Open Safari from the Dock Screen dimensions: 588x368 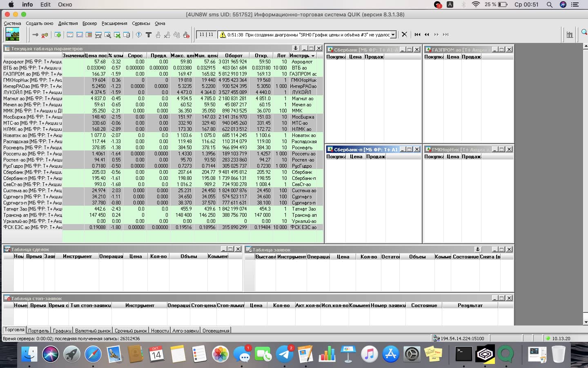pyautogui.click(x=93, y=354)
